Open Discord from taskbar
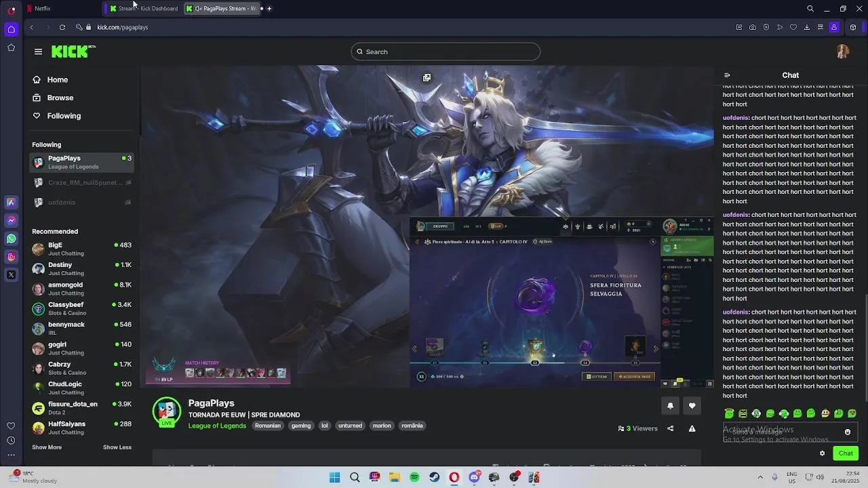This screenshot has width=868, height=488. (x=474, y=478)
